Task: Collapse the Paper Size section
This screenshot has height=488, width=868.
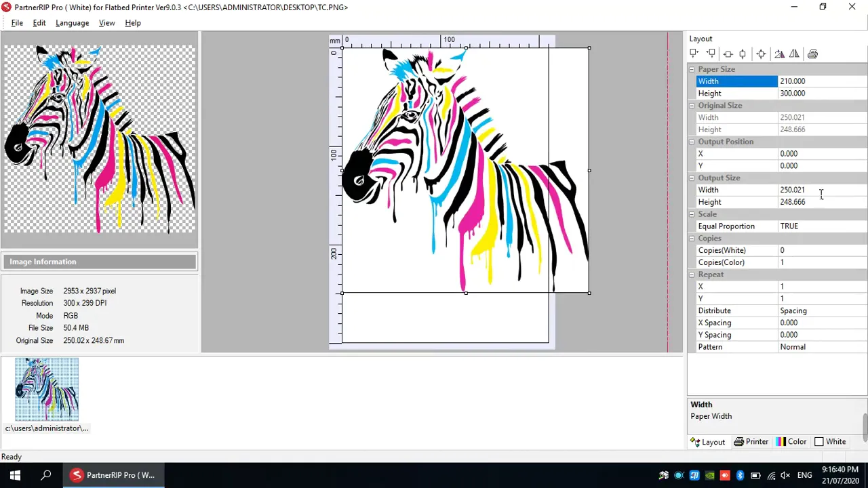Action: click(x=692, y=69)
